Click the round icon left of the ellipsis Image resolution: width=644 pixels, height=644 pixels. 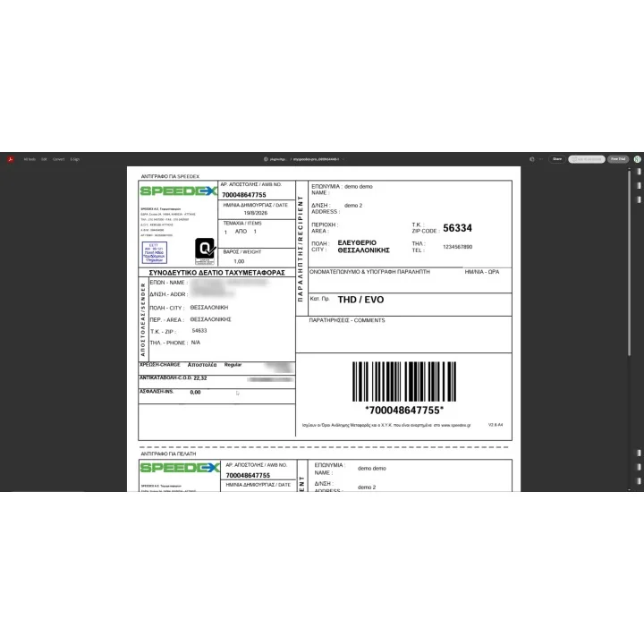pyautogui.click(x=532, y=159)
